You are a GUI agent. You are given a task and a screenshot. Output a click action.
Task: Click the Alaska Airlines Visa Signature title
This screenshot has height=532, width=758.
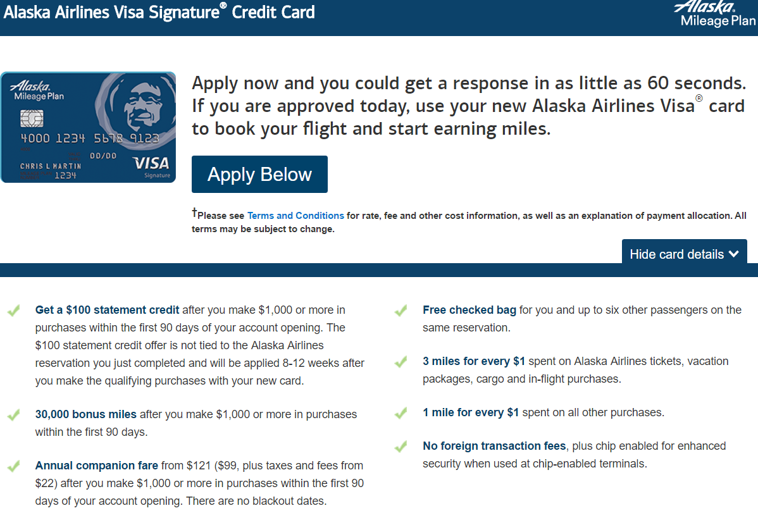pos(158,13)
